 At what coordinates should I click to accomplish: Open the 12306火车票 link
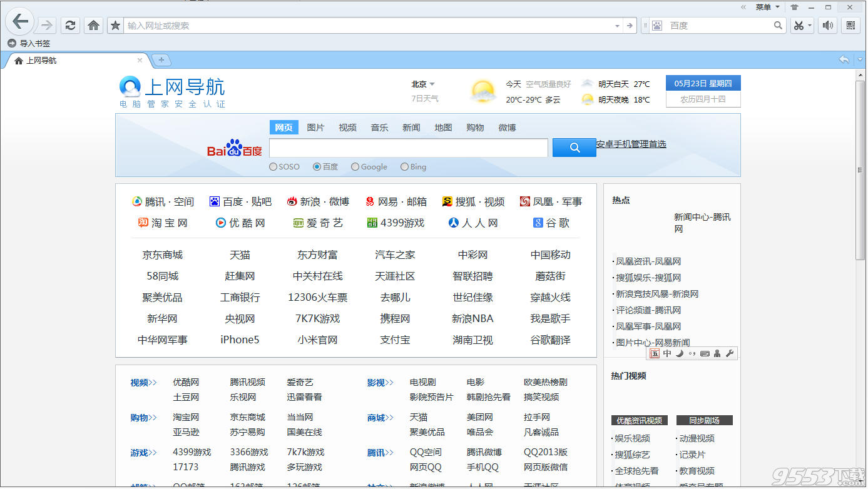click(317, 298)
